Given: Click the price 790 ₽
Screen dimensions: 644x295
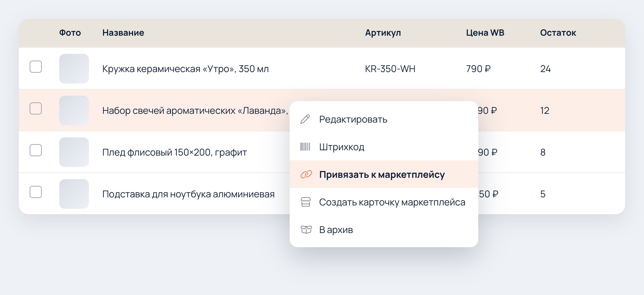Looking at the screenshot, I should 478,69.
